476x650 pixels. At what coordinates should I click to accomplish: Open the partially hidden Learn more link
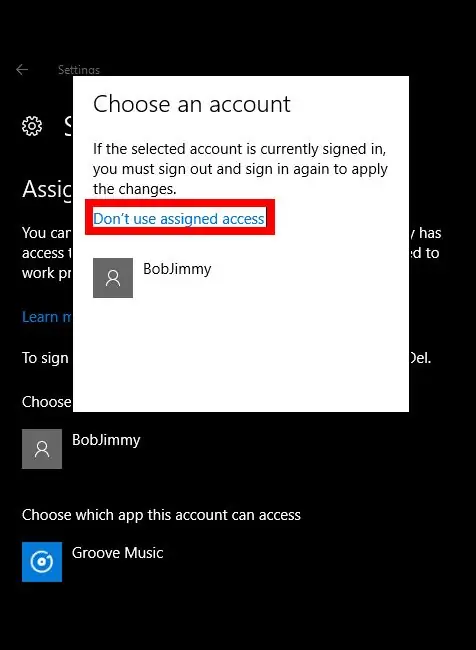point(47,317)
